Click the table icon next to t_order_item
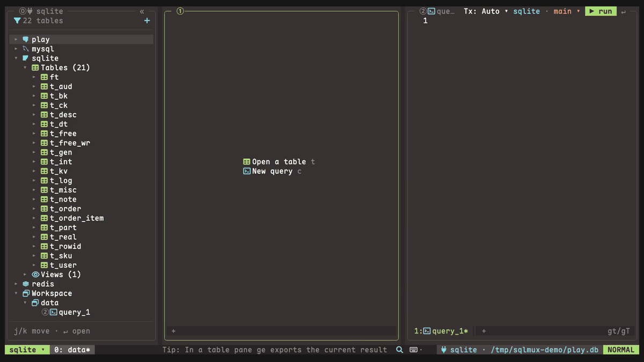This screenshot has height=362, width=644. tap(45, 218)
